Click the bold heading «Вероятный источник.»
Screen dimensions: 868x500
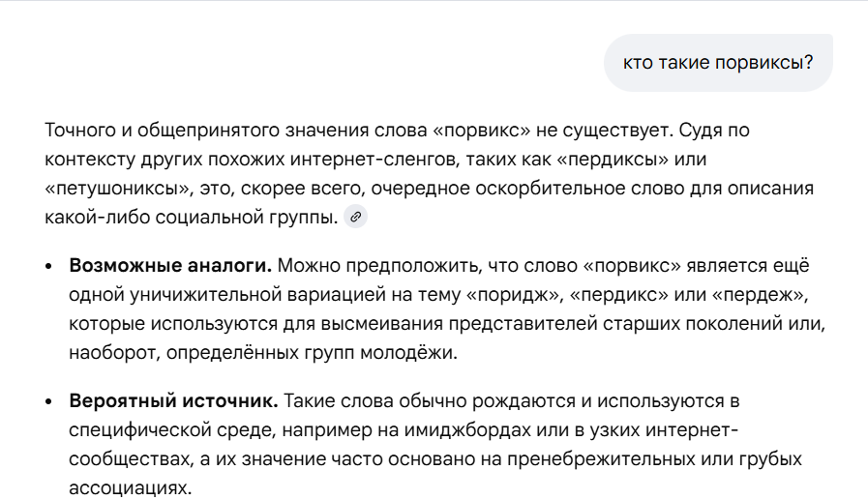(173, 400)
